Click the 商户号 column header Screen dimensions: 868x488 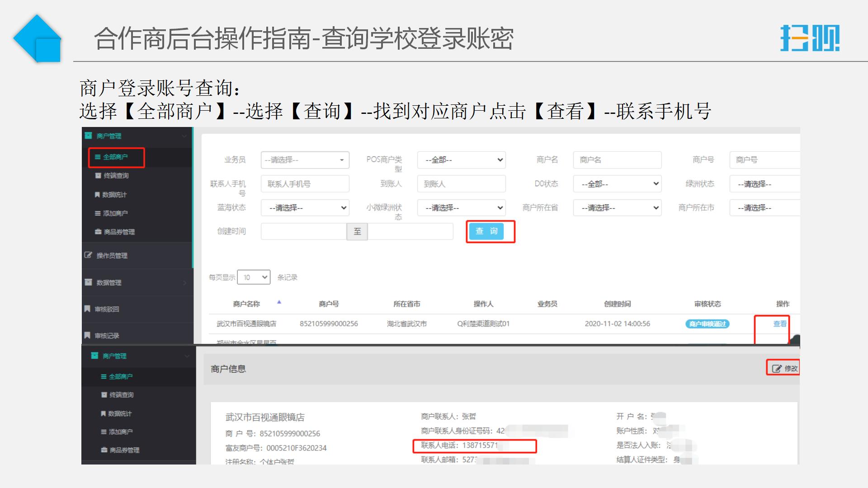point(329,304)
